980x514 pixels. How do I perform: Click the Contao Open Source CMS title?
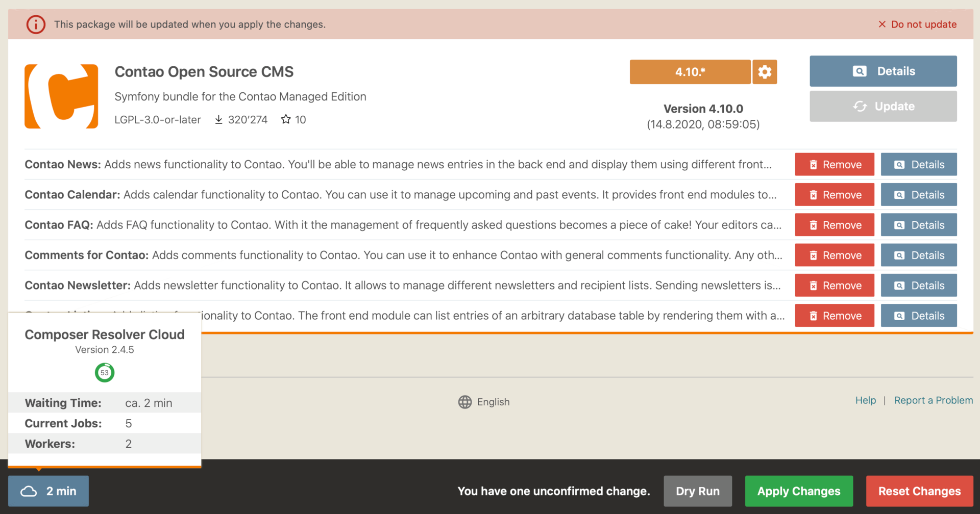click(204, 72)
